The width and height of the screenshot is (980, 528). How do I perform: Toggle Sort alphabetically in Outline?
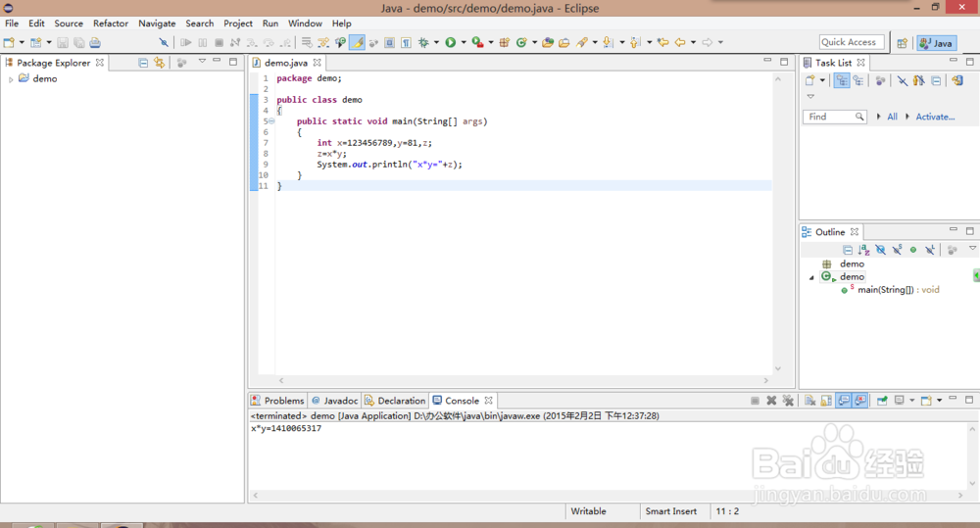[863, 250]
